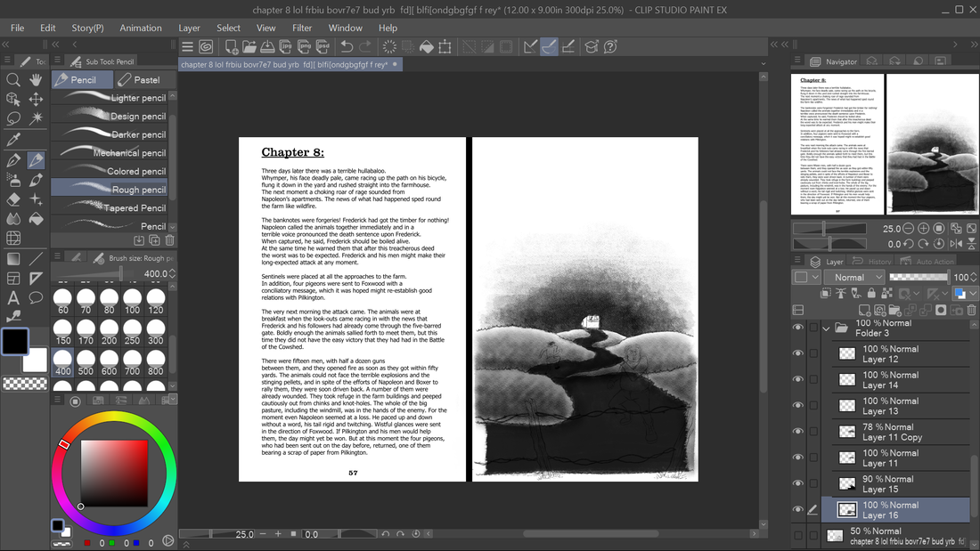980x551 pixels.
Task: Select the Zoom magnifier tool
Action: tap(13, 80)
